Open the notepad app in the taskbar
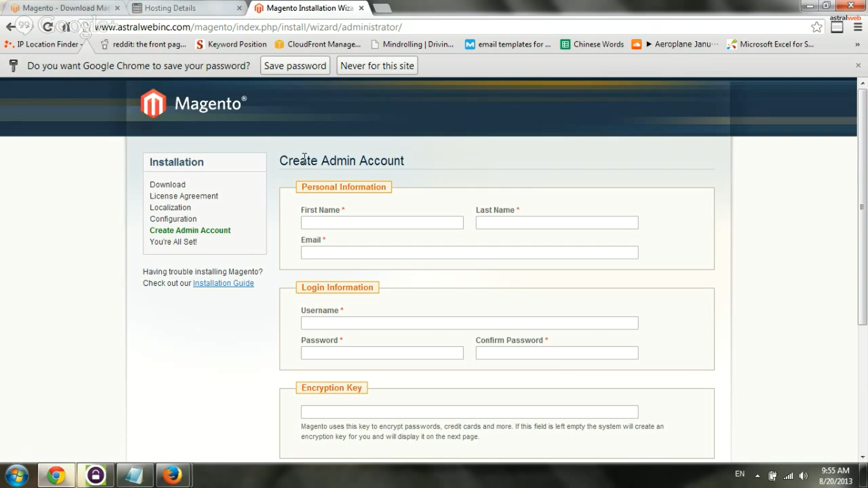Image resolution: width=868 pixels, height=488 pixels. point(134,476)
